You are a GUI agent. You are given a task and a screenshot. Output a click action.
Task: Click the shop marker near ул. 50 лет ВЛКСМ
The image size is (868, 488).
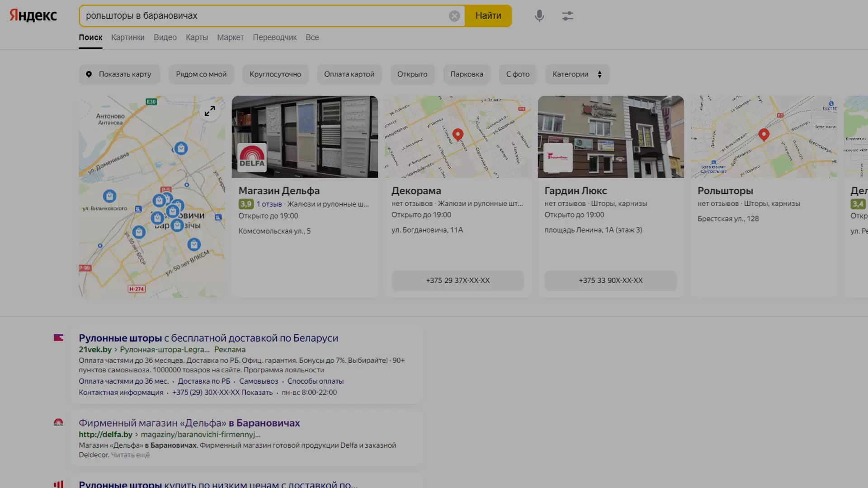tap(194, 244)
